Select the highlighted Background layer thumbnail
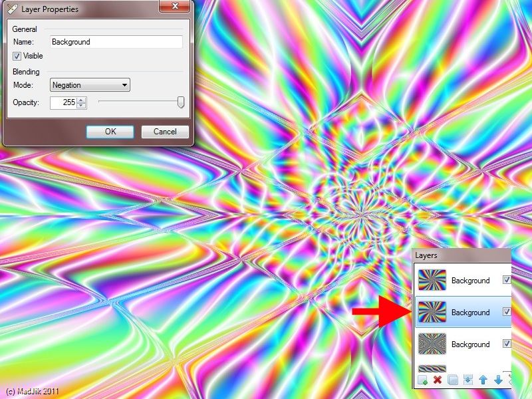 coord(432,311)
